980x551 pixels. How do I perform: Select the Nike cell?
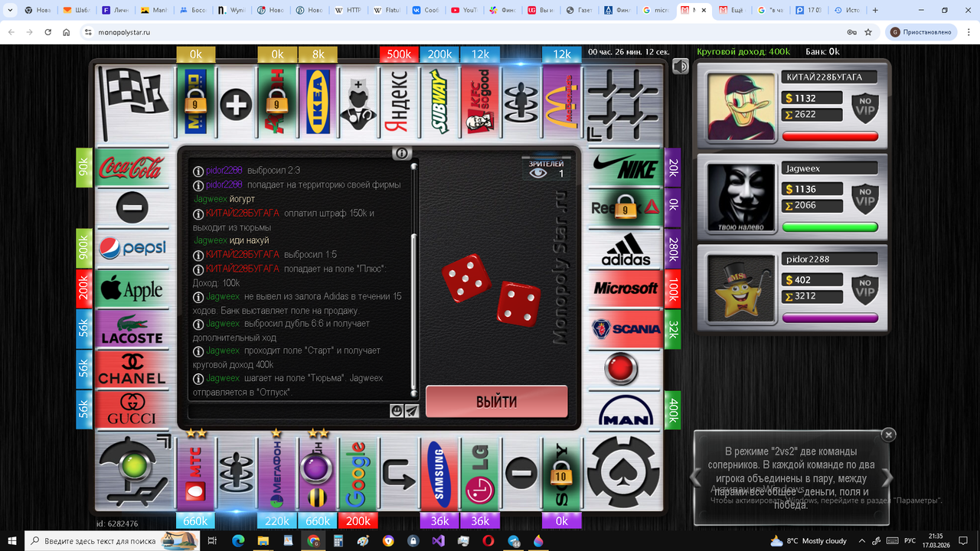pyautogui.click(x=625, y=168)
